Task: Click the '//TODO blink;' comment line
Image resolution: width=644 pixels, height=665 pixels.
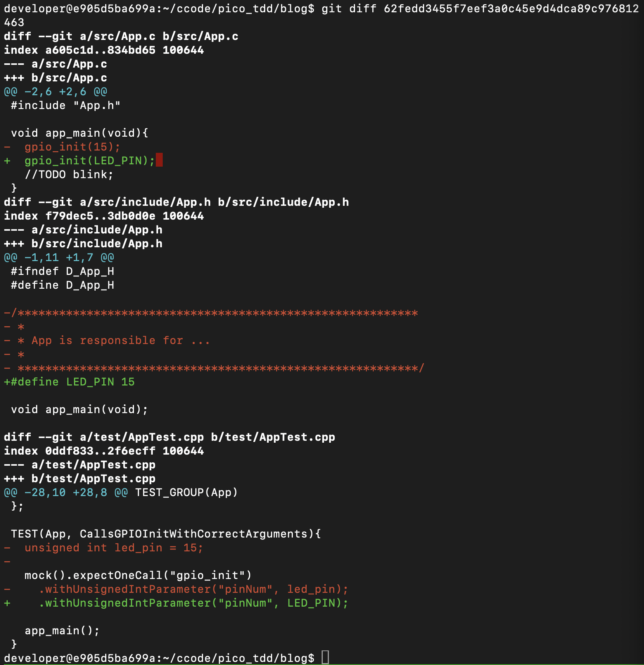Action: pos(69,175)
